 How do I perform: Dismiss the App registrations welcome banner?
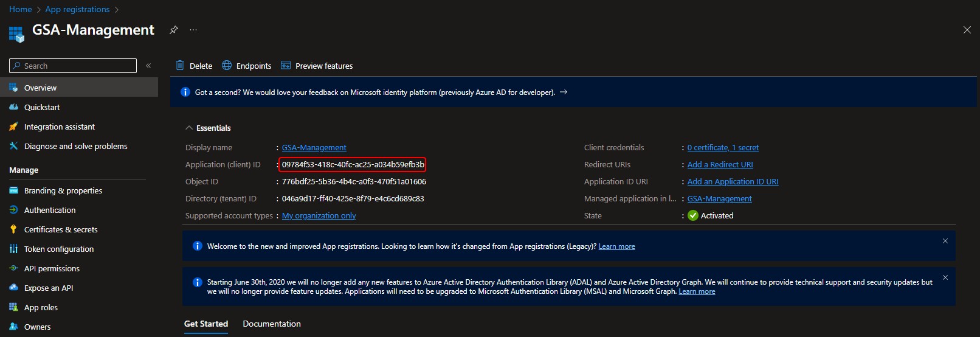coord(945,241)
